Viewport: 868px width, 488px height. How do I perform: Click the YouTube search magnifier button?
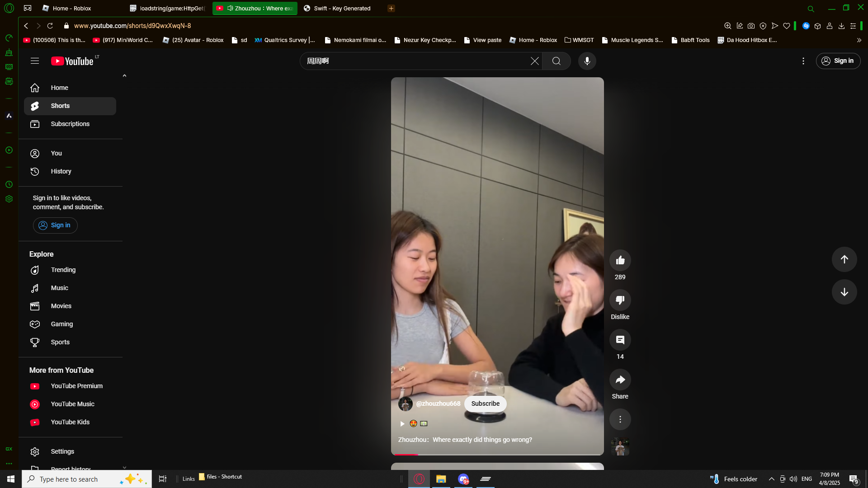pos(556,61)
